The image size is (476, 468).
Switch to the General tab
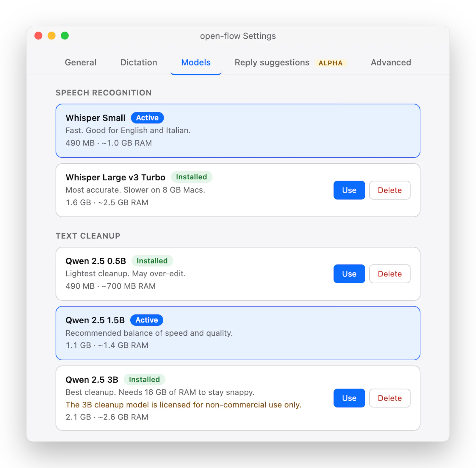pos(80,62)
